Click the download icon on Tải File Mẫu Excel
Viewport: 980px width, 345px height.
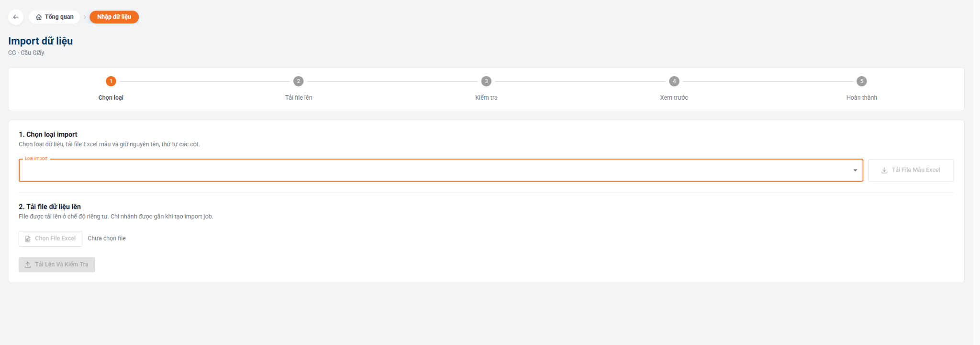884,170
